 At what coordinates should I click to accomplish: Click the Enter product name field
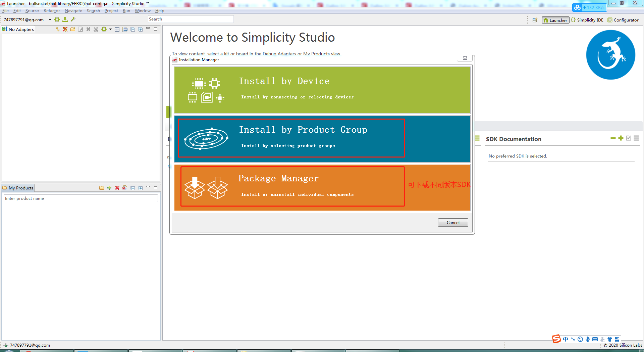click(x=80, y=199)
